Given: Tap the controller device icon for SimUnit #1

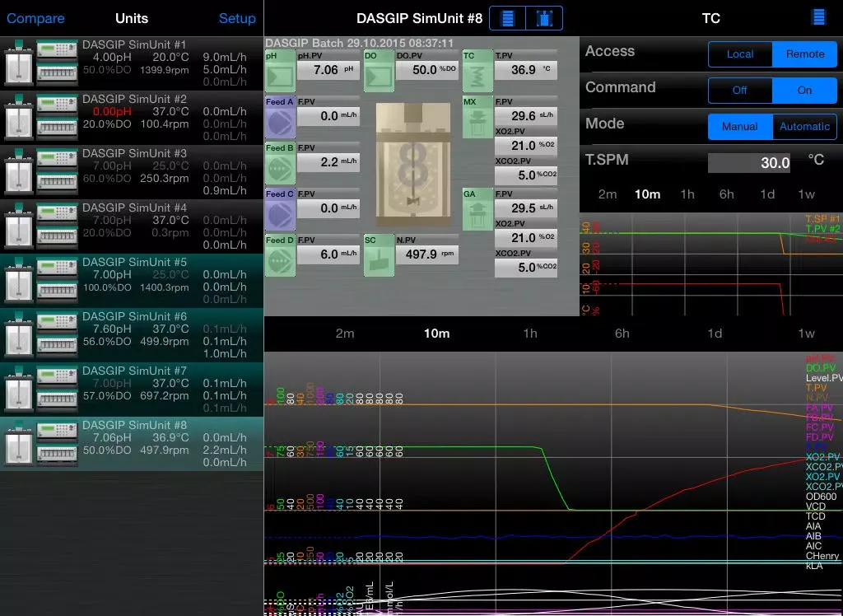Looking at the screenshot, I should [57, 63].
